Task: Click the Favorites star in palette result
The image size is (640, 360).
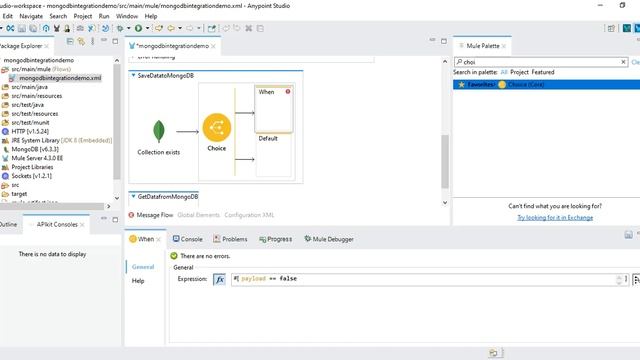Action: click(461, 84)
